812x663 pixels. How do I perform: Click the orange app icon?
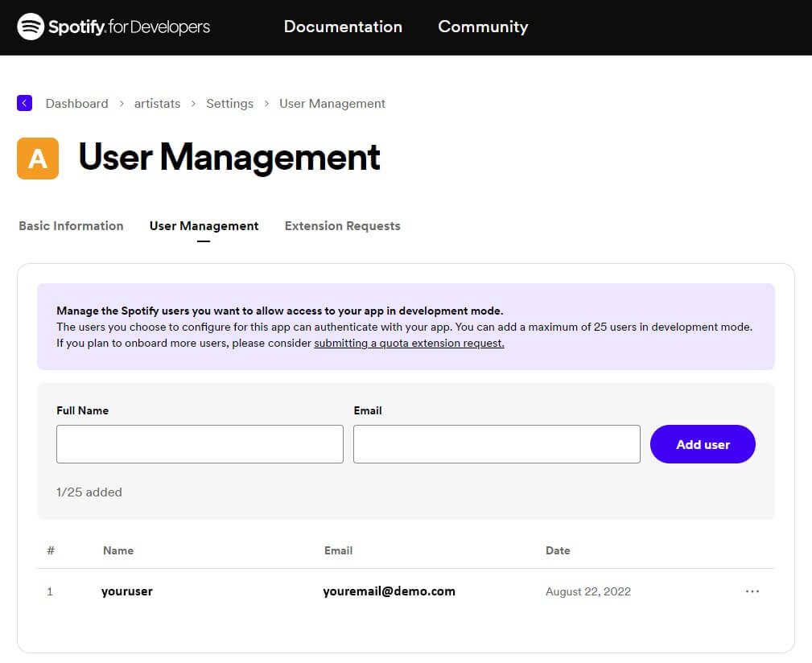pyautogui.click(x=38, y=159)
